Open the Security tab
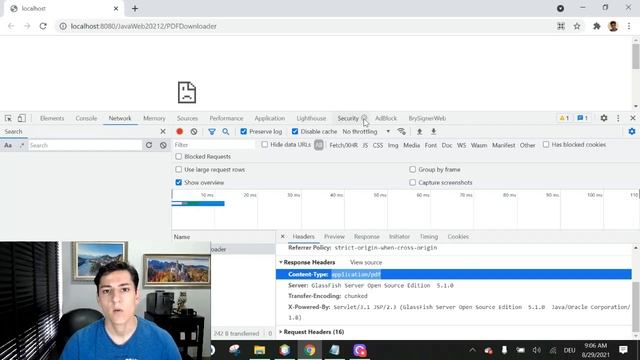Image resolution: width=640 pixels, height=360 pixels. point(348,118)
